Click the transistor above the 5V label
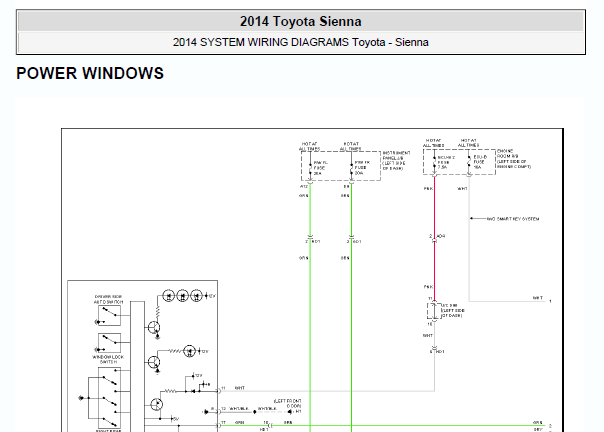Screen dimensions: 604x432 [x=156, y=404]
